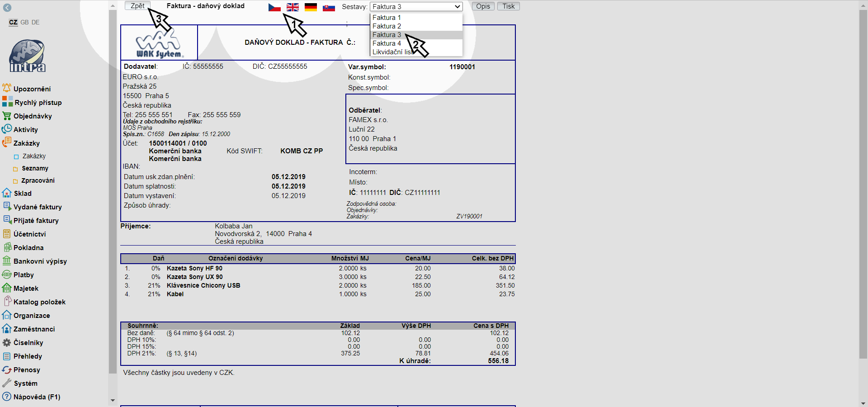
Task: Switch invoice language to Slovak flag
Action: 329,7
